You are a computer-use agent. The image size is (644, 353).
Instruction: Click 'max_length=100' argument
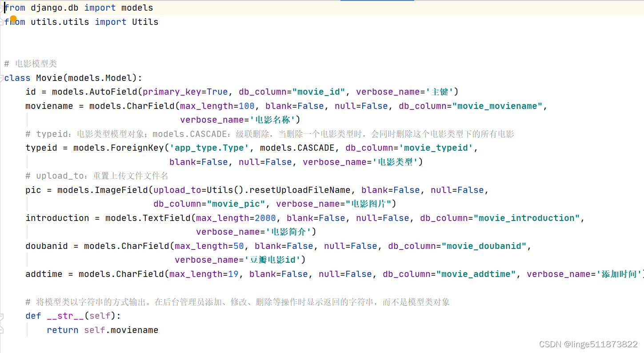point(217,106)
